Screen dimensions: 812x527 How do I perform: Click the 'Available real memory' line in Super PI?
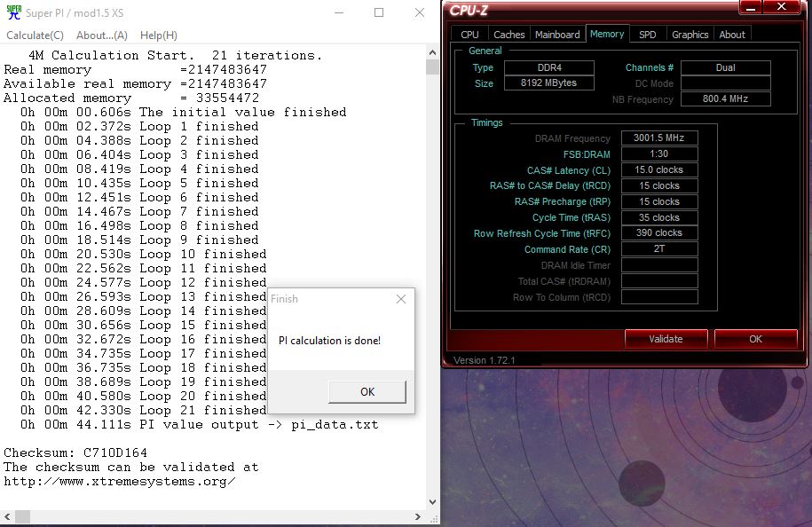click(x=135, y=84)
